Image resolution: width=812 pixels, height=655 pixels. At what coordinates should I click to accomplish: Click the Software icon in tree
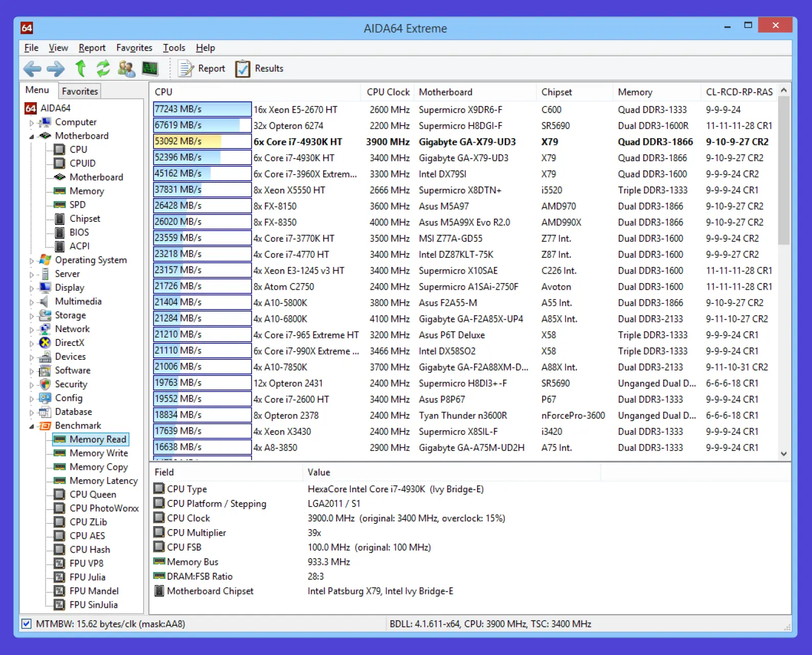point(45,370)
